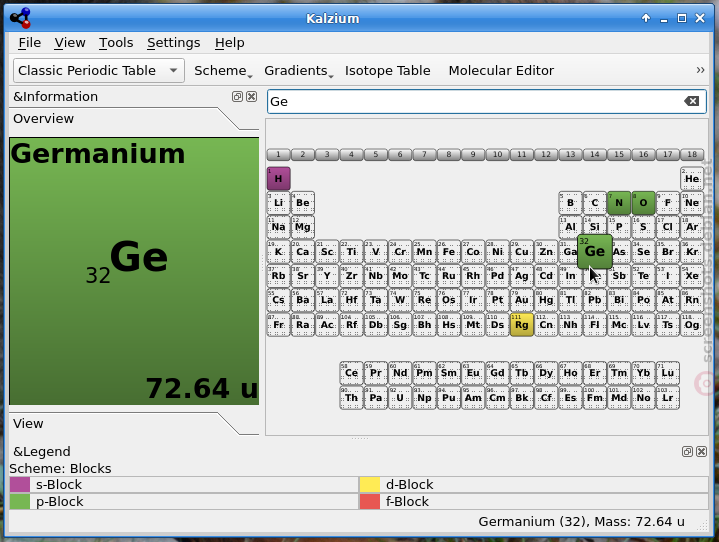
Task: Select the Magnesium (Mg) element tile
Action: [303, 227]
